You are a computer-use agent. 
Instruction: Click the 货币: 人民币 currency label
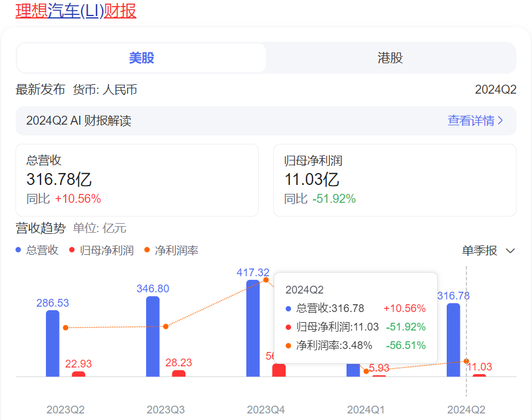[105, 89]
